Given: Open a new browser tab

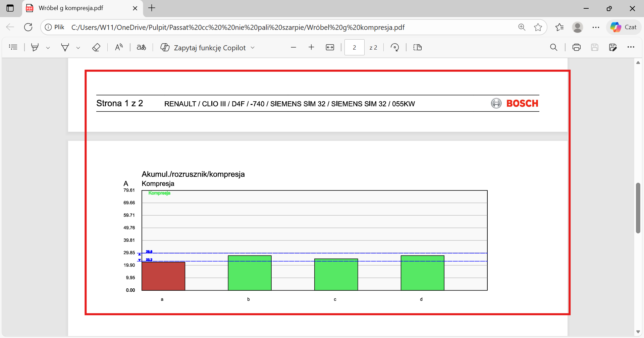Looking at the screenshot, I should point(152,8).
